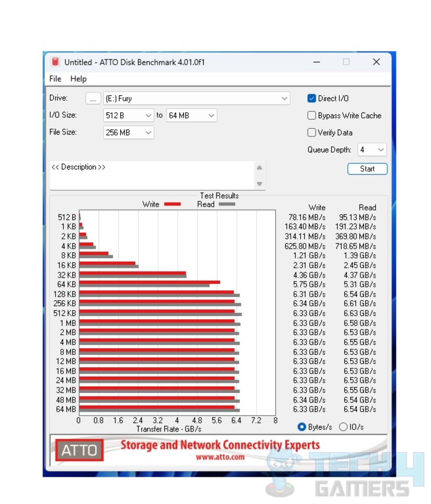This screenshot has width=431, height=504.
Task: Click the Read value 6.61 GB/s
Action: click(x=360, y=304)
